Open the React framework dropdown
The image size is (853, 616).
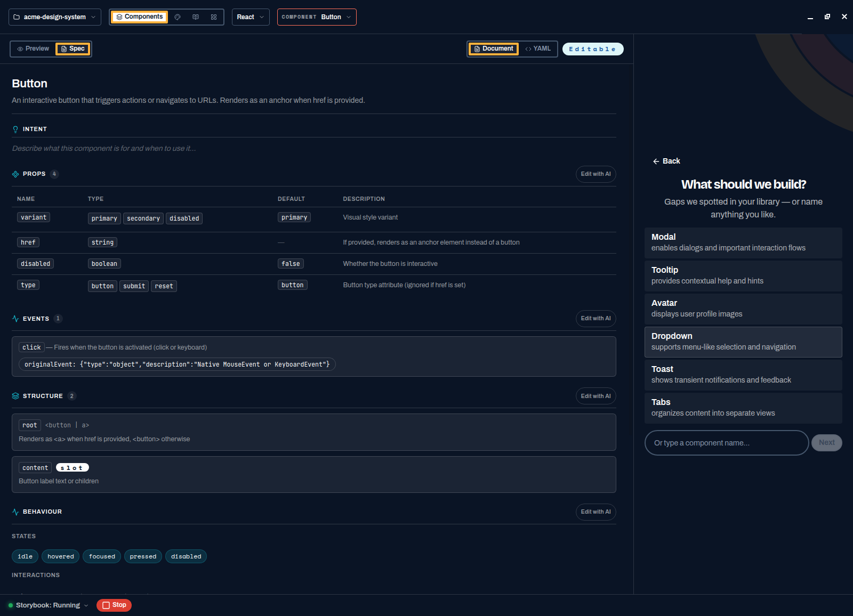pyautogui.click(x=251, y=17)
